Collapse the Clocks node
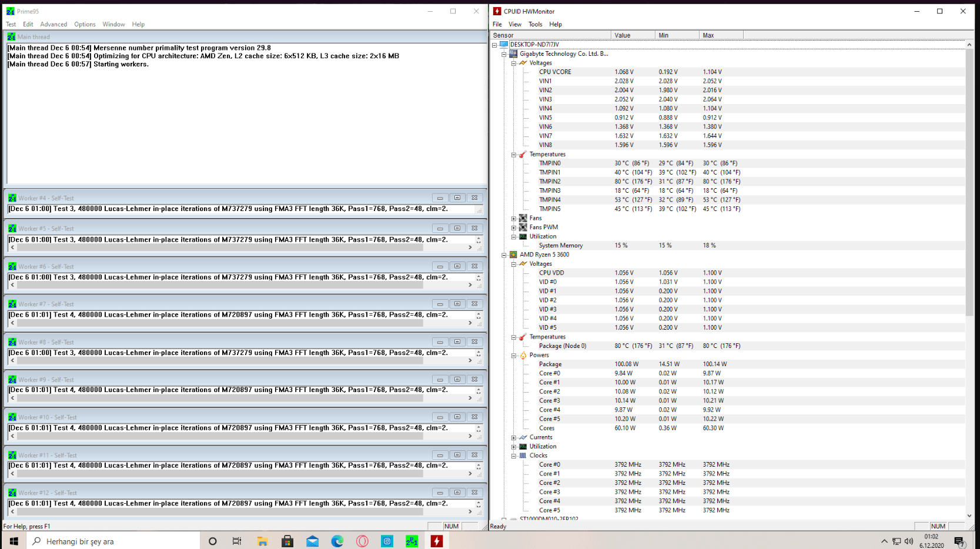The image size is (980, 549). coord(513,456)
